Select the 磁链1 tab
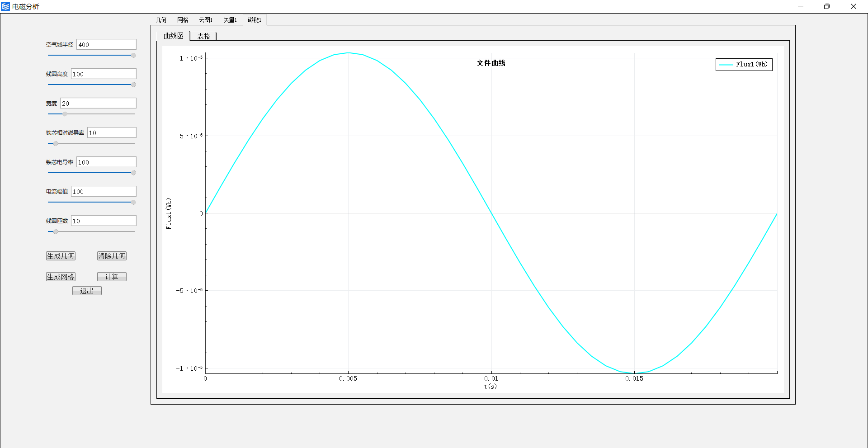The image size is (868, 448). 255,20
